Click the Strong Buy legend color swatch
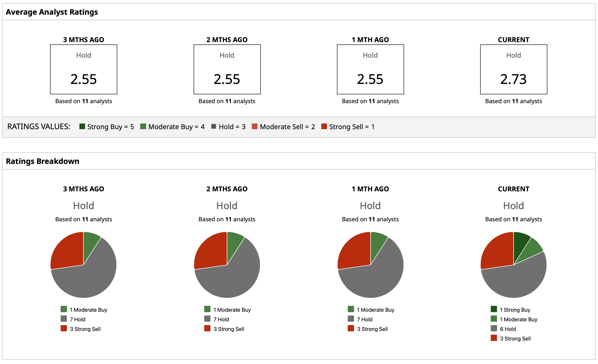The height and width of the screenshot is (364, 598). [82, 126]
